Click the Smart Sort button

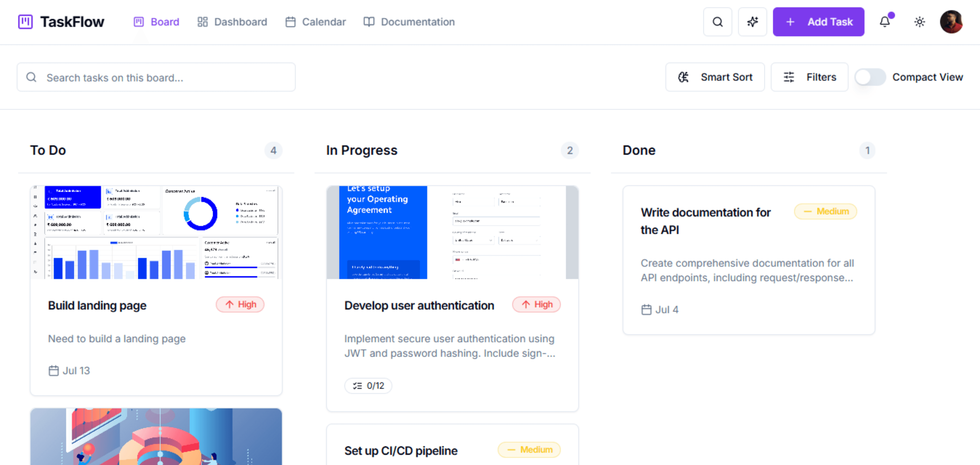pos(715,77)
